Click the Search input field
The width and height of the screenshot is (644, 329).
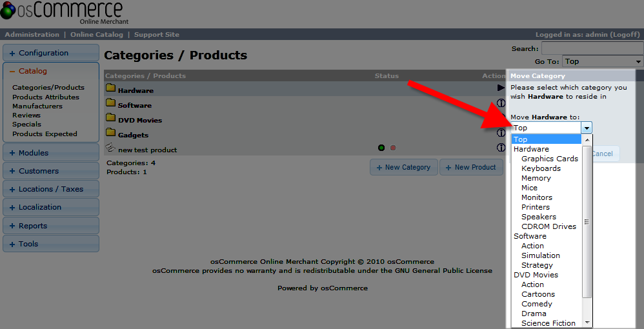pyautogui.click(x=592, y=48)
